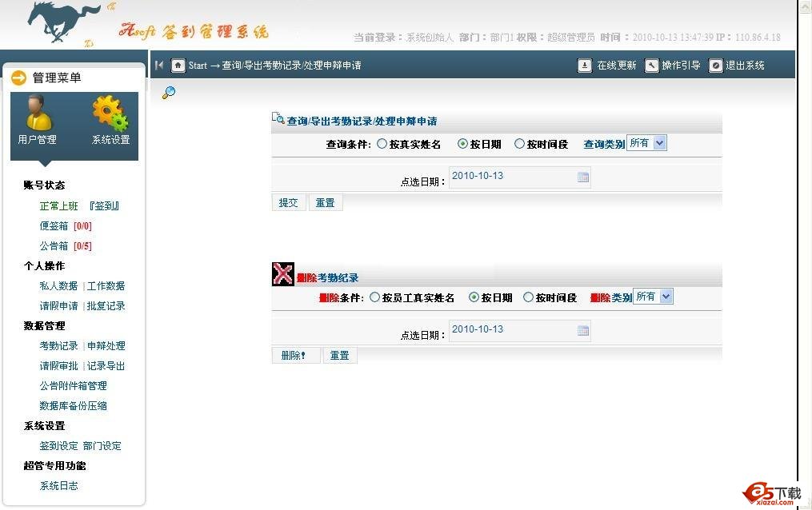Click 重置 button in delete section

(x=340, y=356)
